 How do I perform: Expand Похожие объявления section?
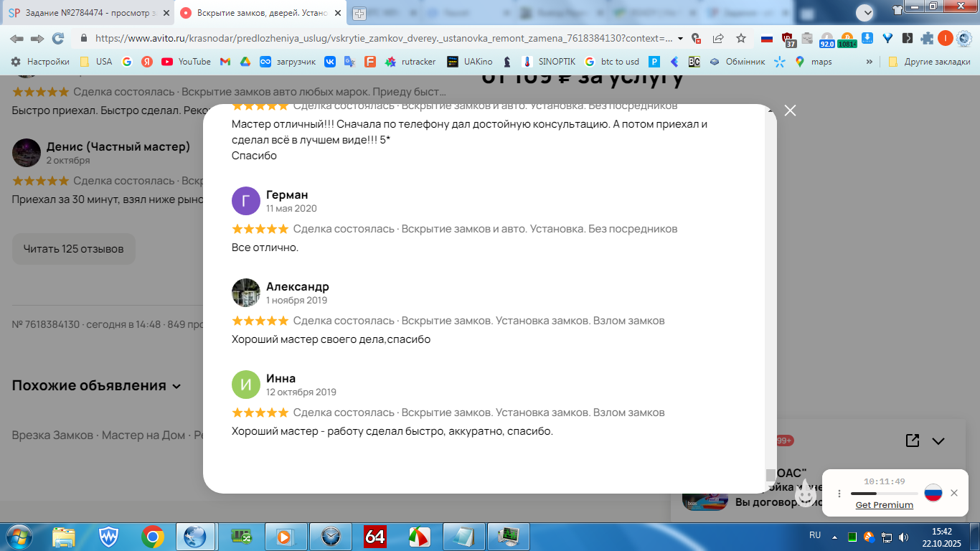click(97, 385)
